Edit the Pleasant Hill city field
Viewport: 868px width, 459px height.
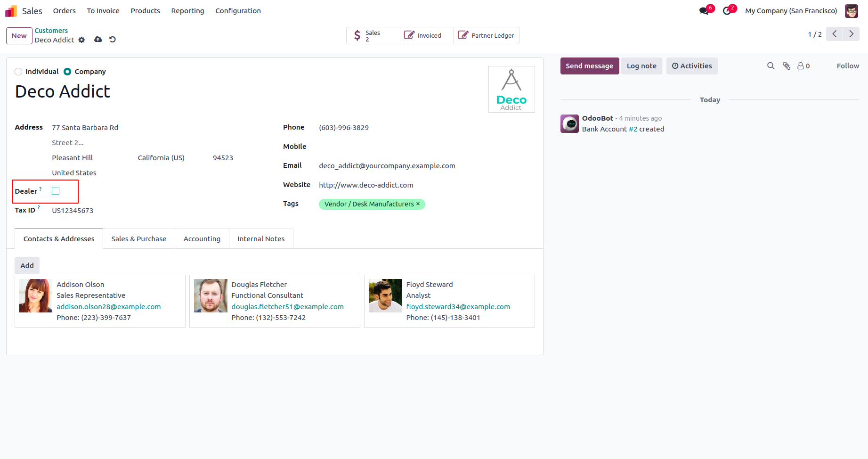click(92, 158)
